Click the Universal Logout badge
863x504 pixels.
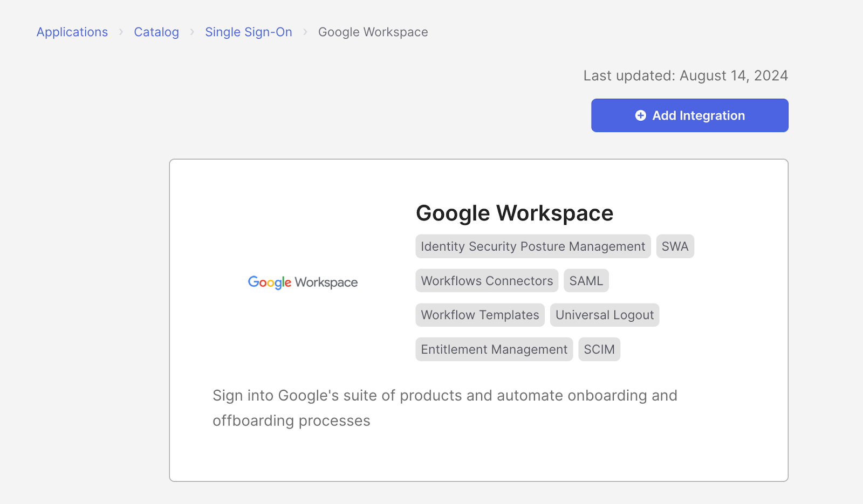[605, 315]
